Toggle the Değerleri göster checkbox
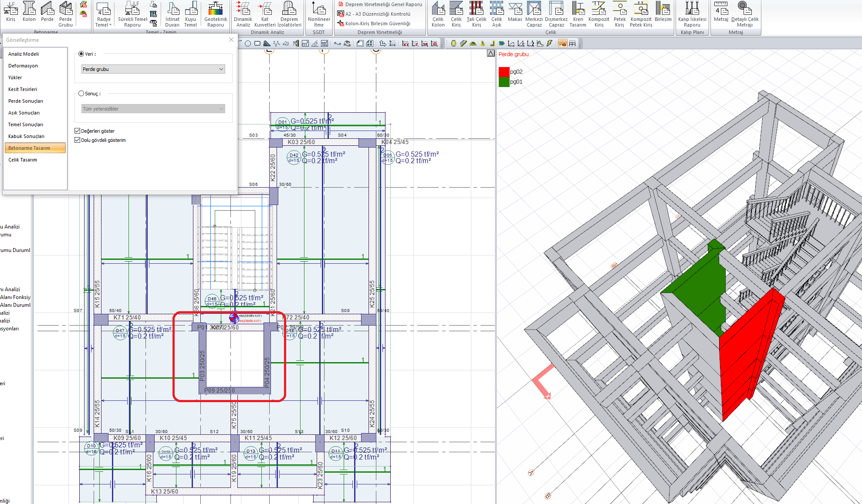 click(77, 131)
